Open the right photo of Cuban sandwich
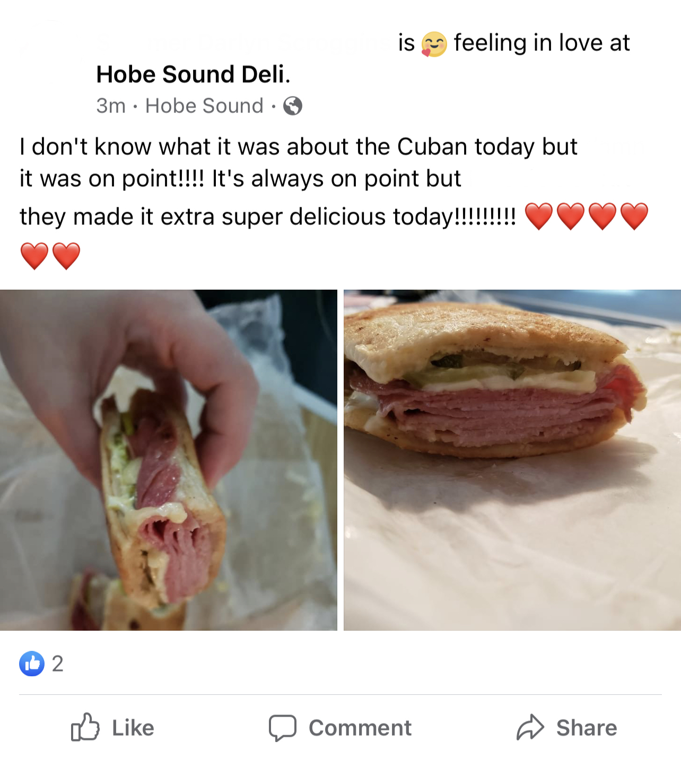681x784 pixels. [x=512, y=460]
